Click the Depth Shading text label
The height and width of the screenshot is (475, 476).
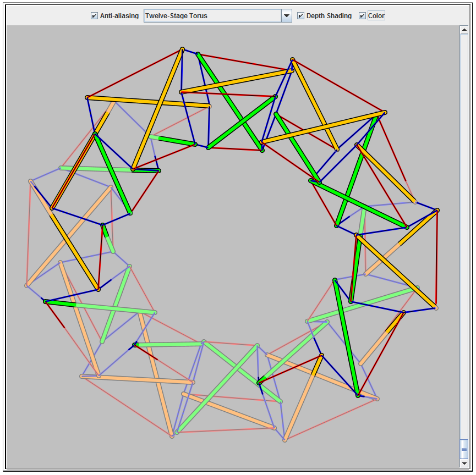[x=329, y=16]
